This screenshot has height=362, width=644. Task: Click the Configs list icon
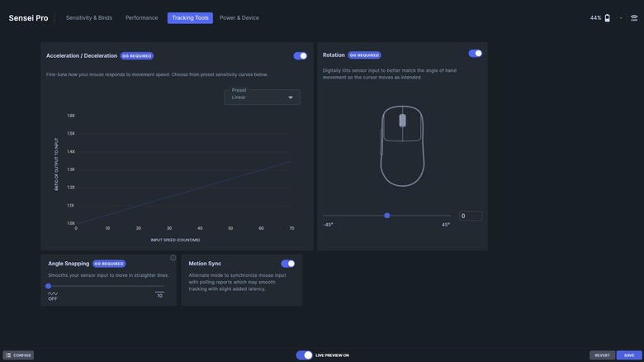click(8, 355)
